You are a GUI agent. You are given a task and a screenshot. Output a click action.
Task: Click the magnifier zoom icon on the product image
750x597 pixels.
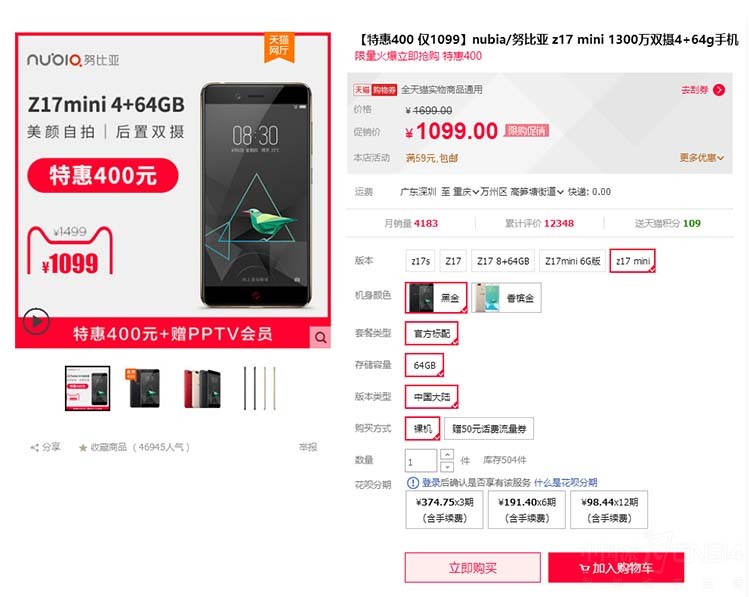320,338
